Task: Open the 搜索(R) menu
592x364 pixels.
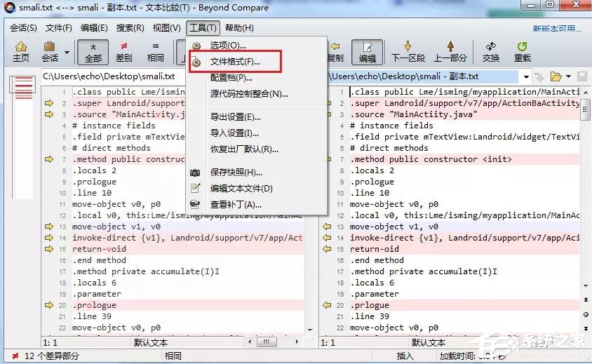Action: 130,28
